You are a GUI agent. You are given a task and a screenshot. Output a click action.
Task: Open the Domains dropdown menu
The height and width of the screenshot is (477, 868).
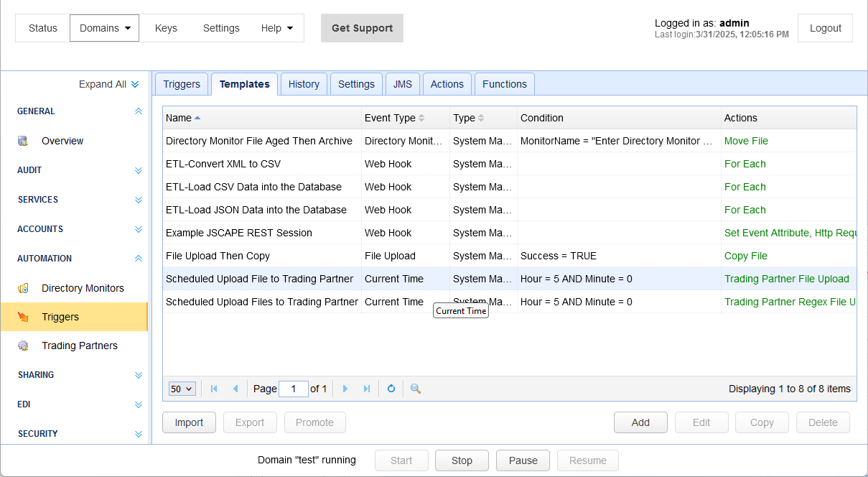tap(105, 28)
